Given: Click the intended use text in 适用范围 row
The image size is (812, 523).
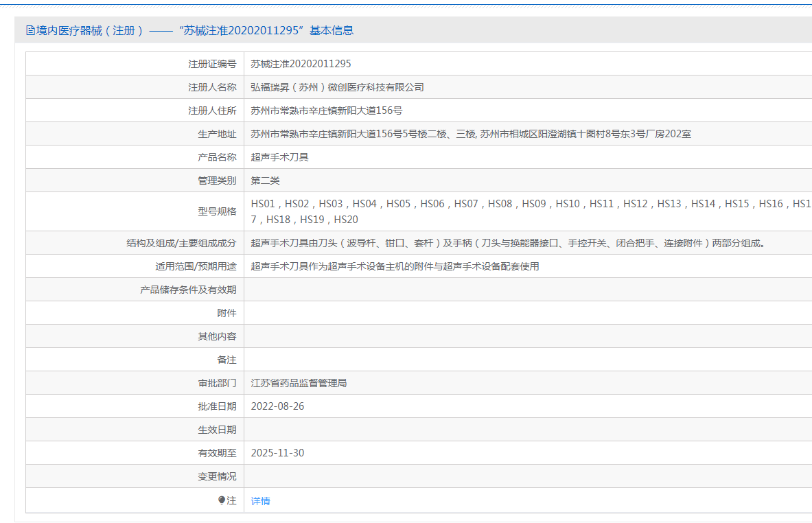Looking at the screenshot, I should click(x=395, y=266).
